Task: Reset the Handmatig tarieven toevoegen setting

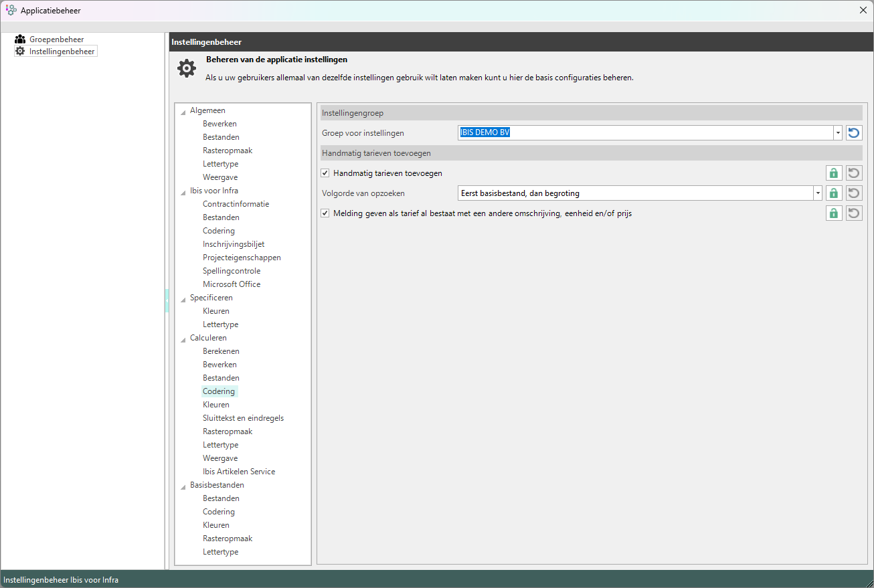Action: pyautogui.click(x=853, y=173)
